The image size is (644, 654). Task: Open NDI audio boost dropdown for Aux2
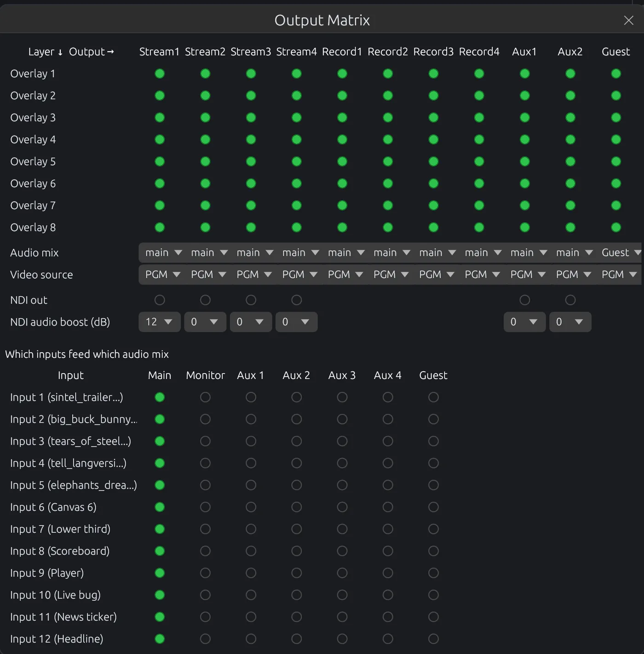coord(570,322)
